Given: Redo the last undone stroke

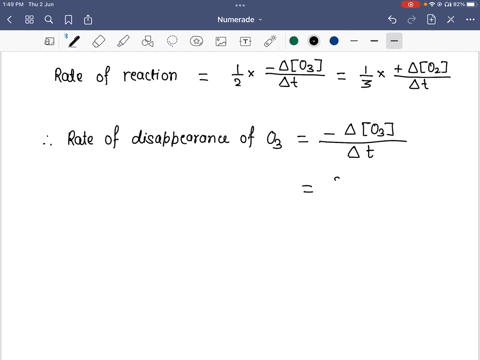Looking at the screenshot, I should click(412, 20).
